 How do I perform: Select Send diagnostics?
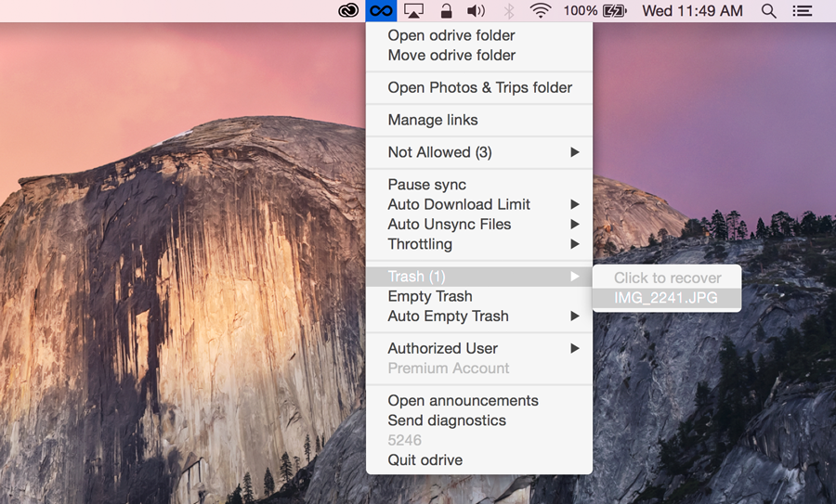pyautogui.click(x=478, y=420)
